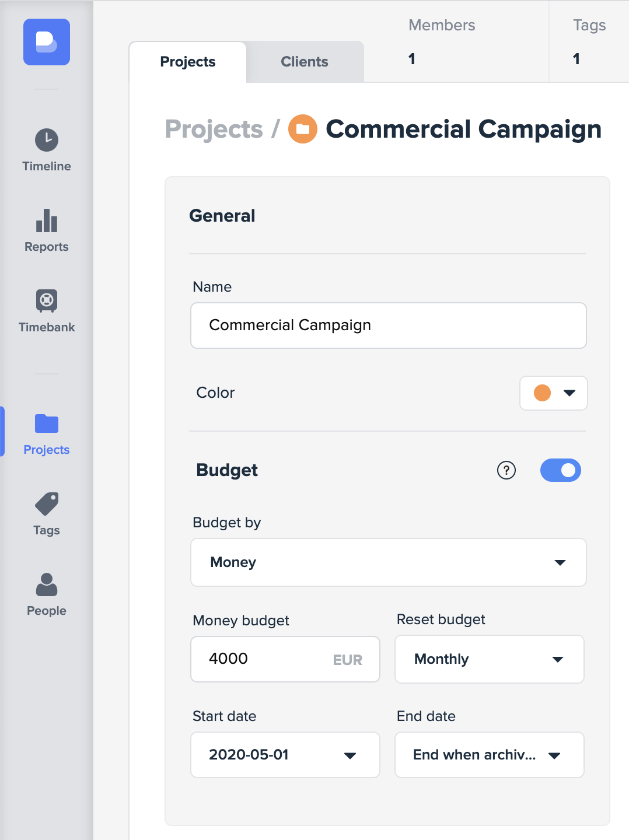Disable the Budget toggle switch

[560, 470]
